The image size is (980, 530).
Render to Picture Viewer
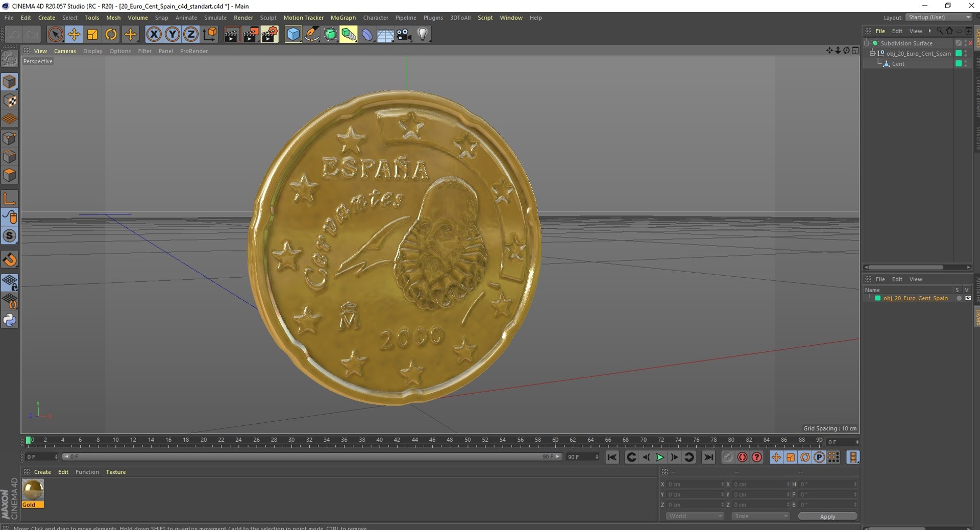[x=251, y=34]
